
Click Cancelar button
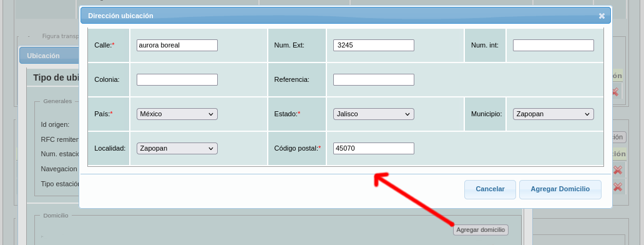point(490,189)
